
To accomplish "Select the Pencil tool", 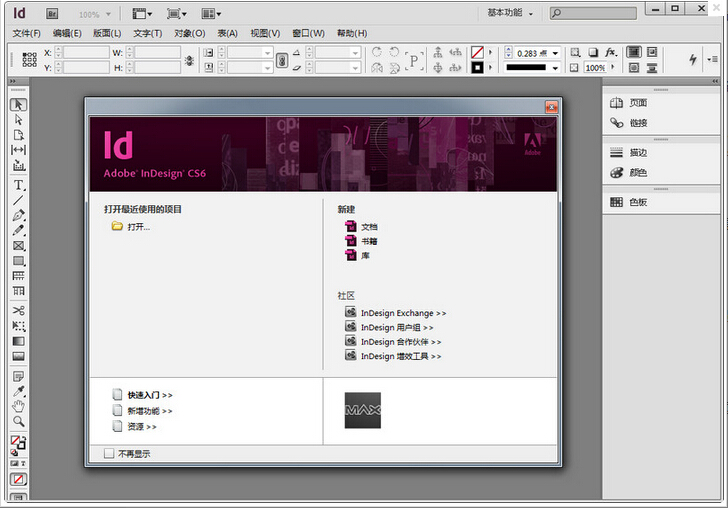I will [19, 230].
